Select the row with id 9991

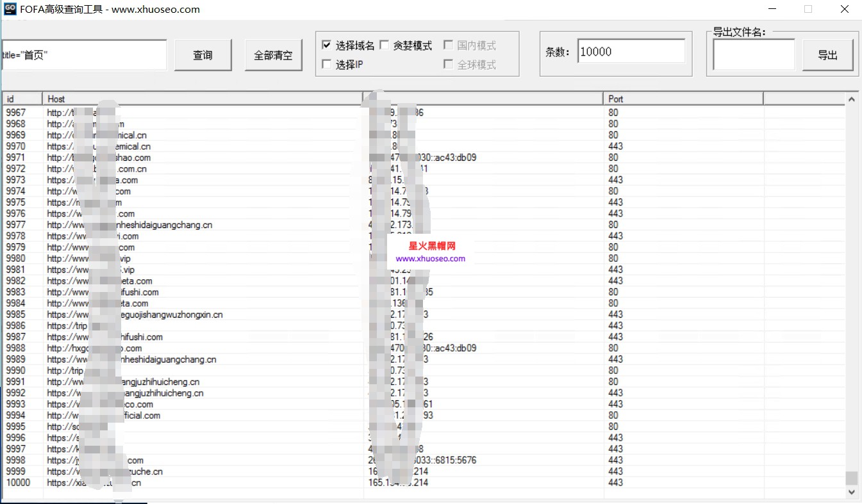(x=423, y=382)
